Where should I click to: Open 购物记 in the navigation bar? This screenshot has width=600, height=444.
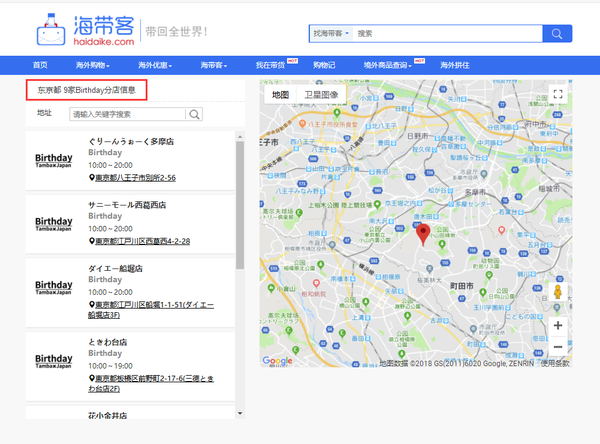tap(324, 65)
